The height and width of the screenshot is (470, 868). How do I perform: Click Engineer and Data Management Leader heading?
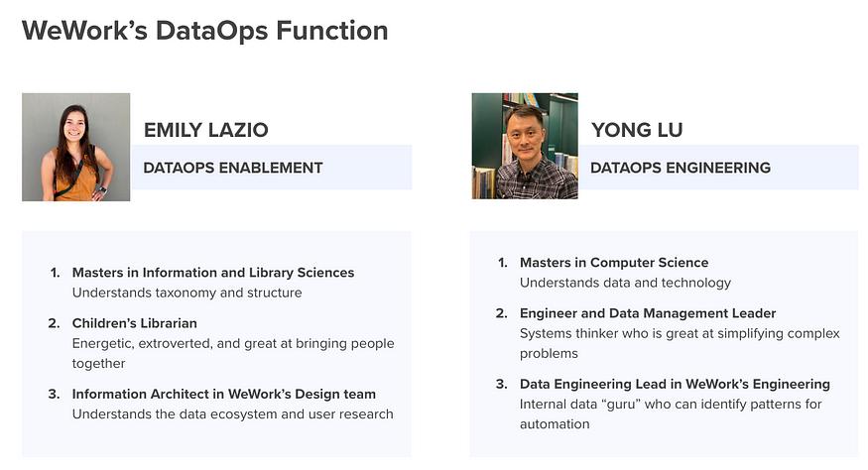[x=648, y=313]
